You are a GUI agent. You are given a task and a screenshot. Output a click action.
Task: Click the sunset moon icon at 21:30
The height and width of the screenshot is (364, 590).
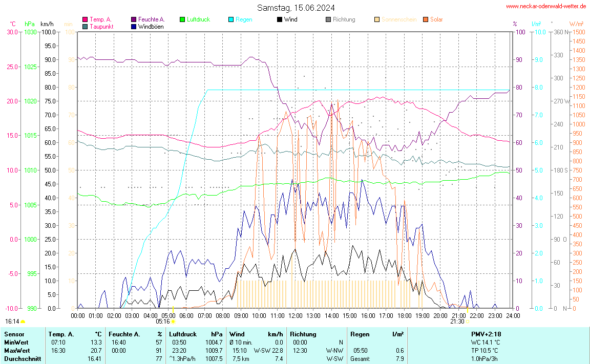click(x=468, y=322)
